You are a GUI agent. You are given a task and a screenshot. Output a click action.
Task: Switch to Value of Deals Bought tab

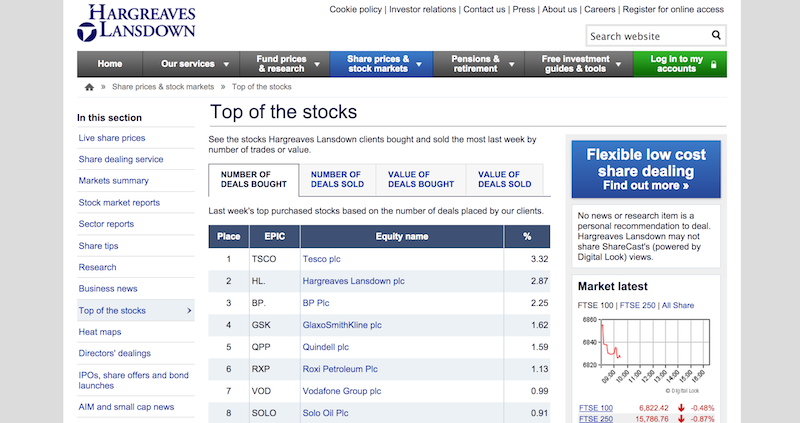tap(421, 179)
